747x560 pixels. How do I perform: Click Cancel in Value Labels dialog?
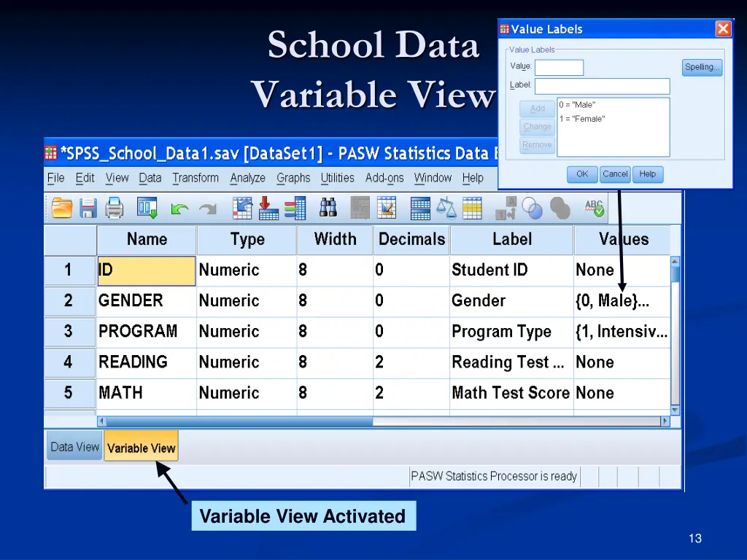(x=615, y=174)
